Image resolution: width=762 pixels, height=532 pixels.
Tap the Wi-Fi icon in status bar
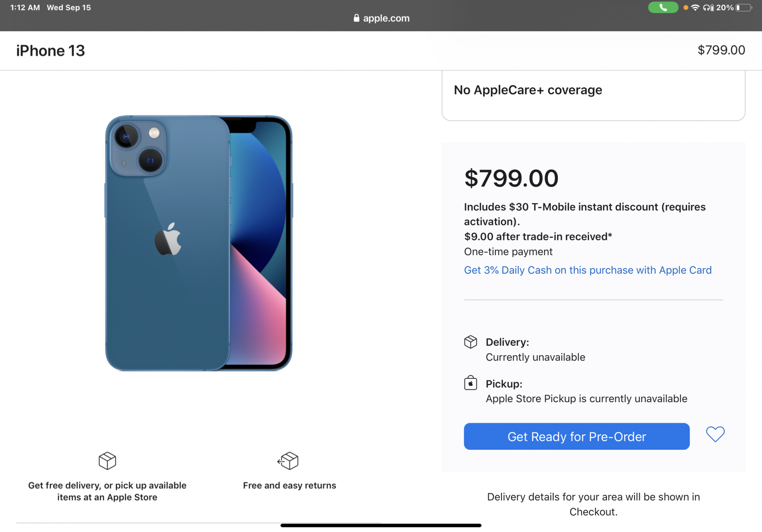click(695, 8)
